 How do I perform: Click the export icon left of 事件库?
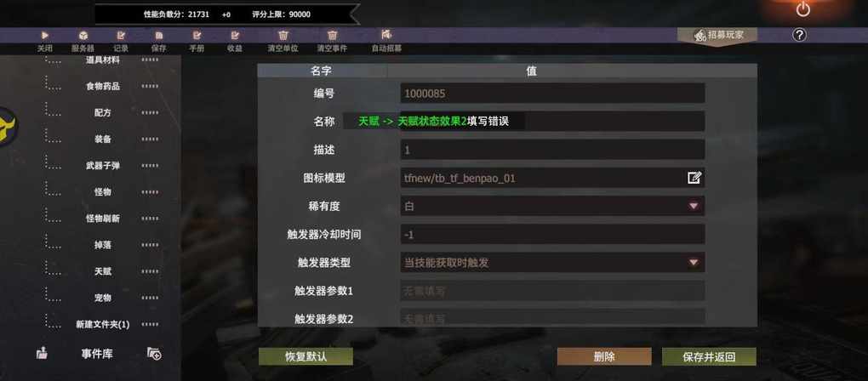point(42,353)
